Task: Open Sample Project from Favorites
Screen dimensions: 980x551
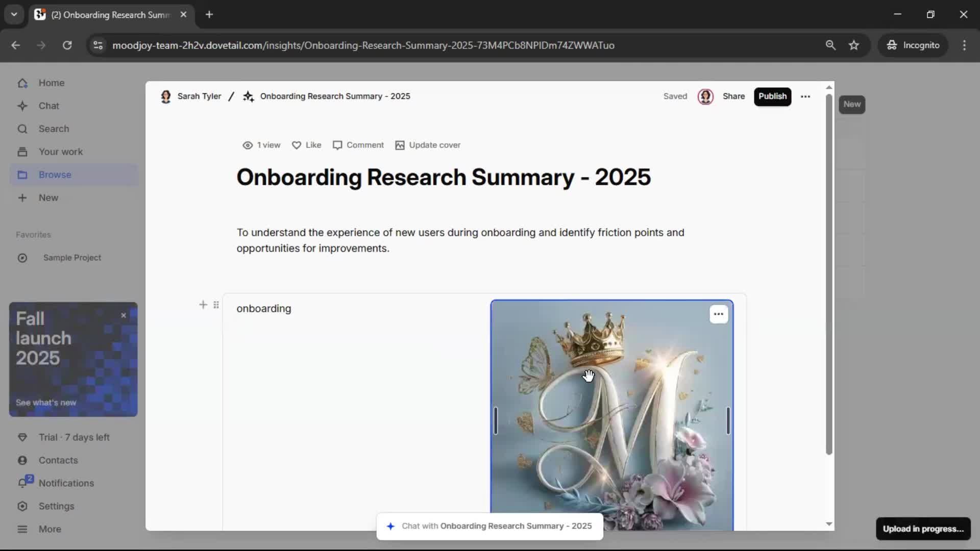Action: [72, 258]
